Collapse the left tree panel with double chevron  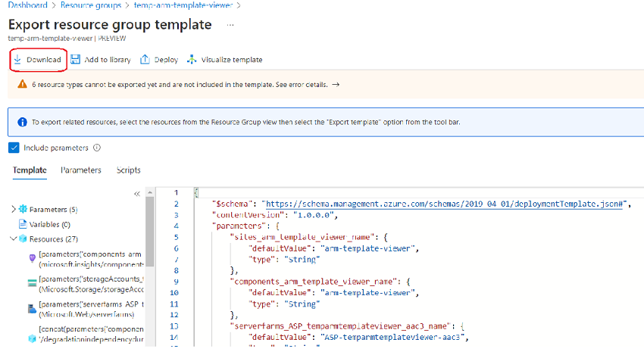[x=137, y=193]
